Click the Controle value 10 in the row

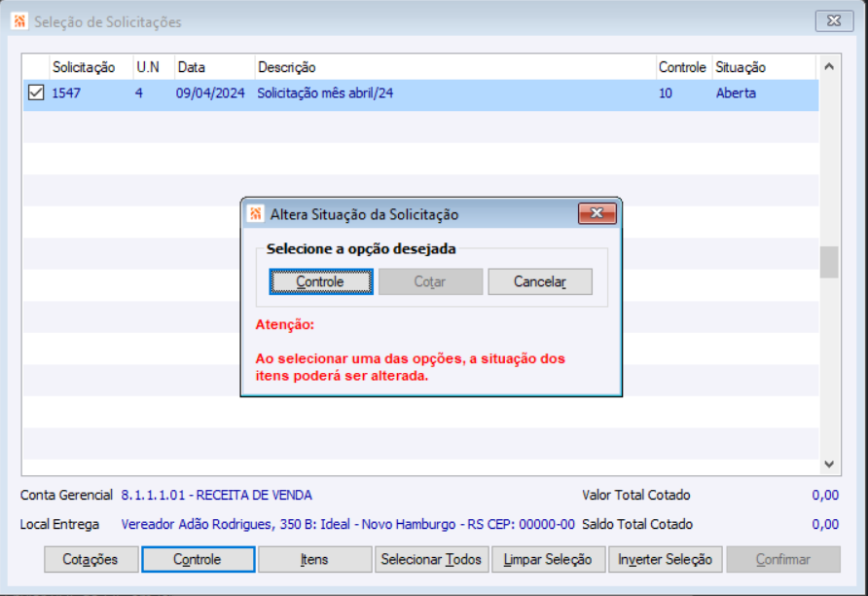click(666, 93)
